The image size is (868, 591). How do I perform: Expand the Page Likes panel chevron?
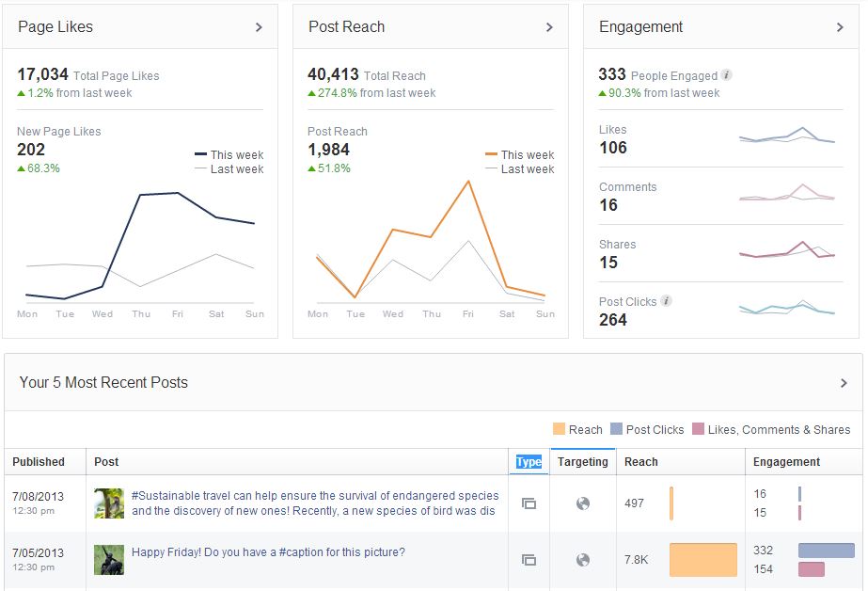click(259, 27)
